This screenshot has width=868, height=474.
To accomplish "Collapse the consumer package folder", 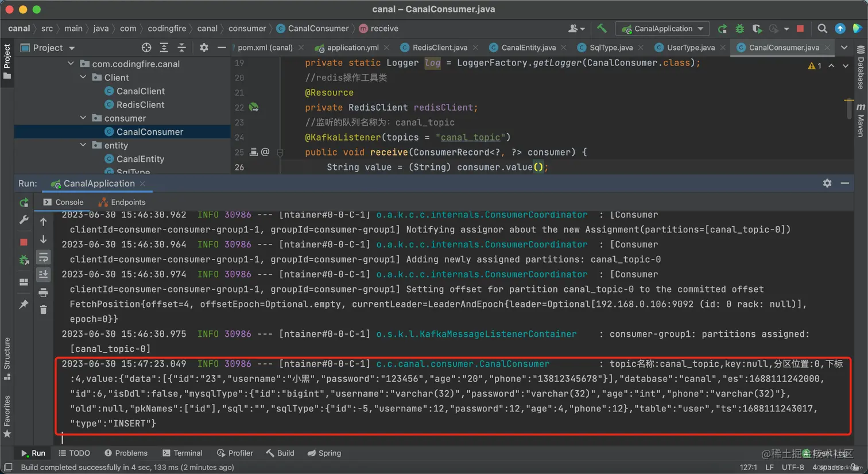I will 83,118.
